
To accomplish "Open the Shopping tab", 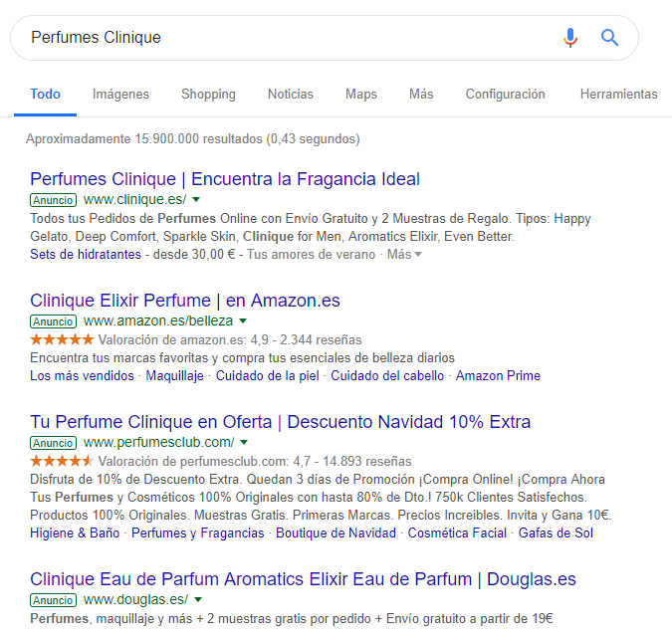I will (x=208, y=94).
